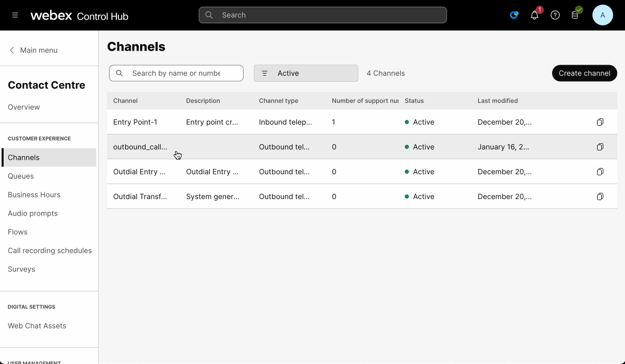Click the Search by name or number field
This screenshot has width=625, height=364.
pyautogui.click(x=176, y=73)
